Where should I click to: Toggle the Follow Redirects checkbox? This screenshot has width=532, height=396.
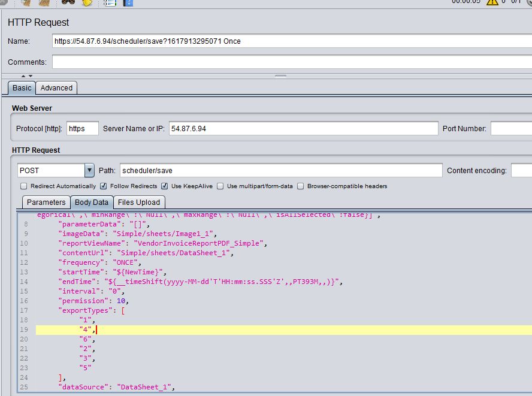tap(104, 186)
